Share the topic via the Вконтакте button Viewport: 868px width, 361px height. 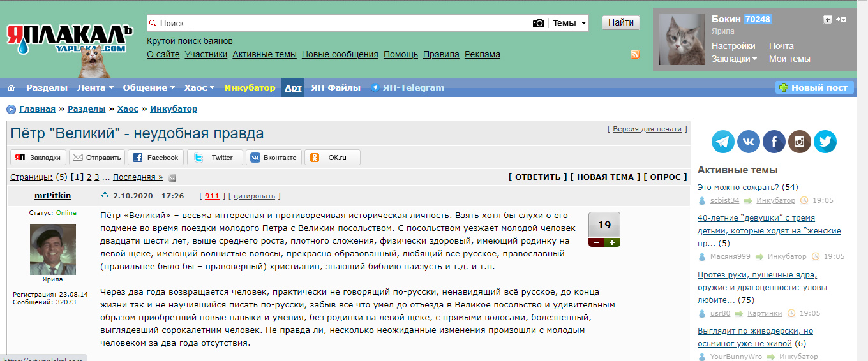273,158
